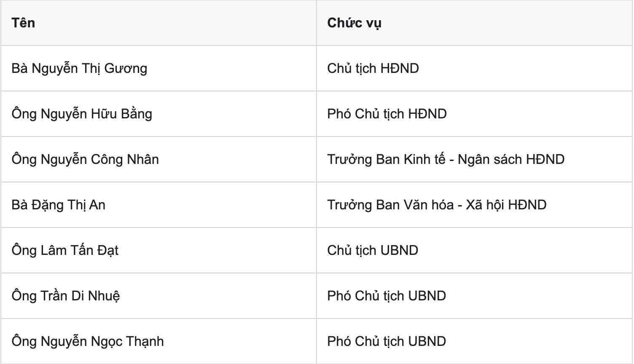Select Phó Chủ tịch UBND in Trần Di Nhuệ row
634x364 pixels.
tap(475, 296)
